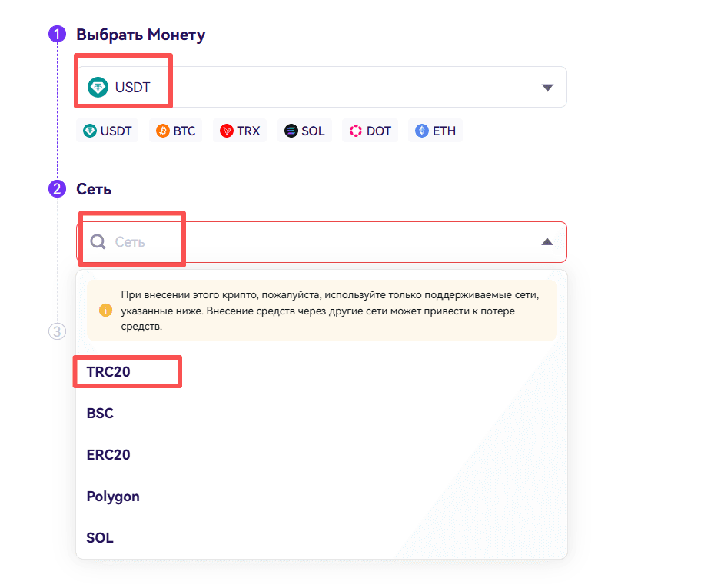Image resolution: width=701 pixels, height=588 pixels.
Task: Click the USDT coin icon in selector
Action: pyautogui.click(x=98, y=87)
